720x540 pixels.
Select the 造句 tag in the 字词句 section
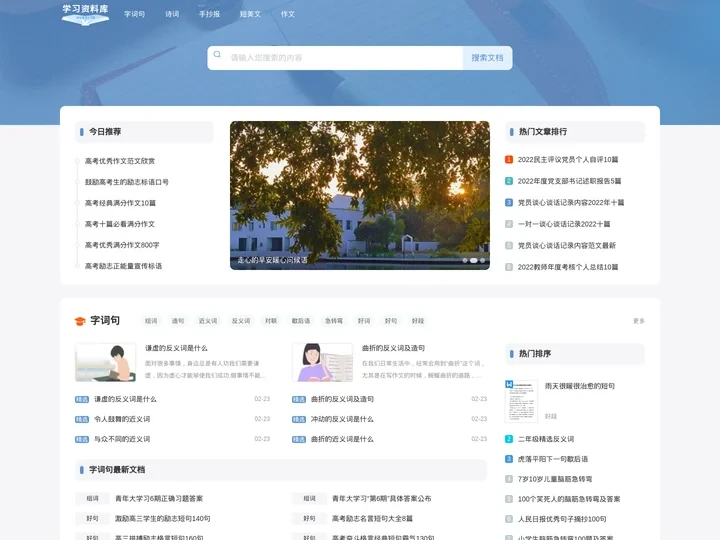178,321
